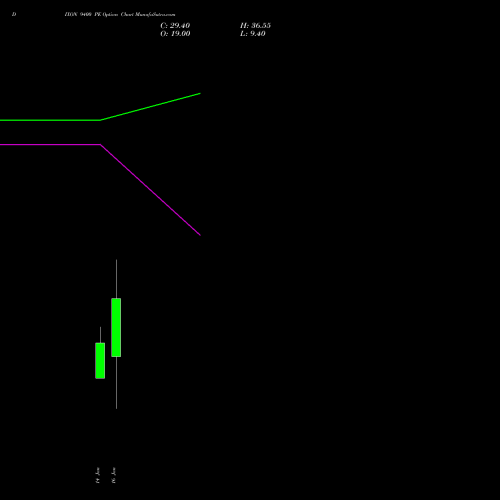Image resolution: width=500 pixels, height=500 pixels.
Task: Click the second date label '16 Jun'
Action: [114, 475]
